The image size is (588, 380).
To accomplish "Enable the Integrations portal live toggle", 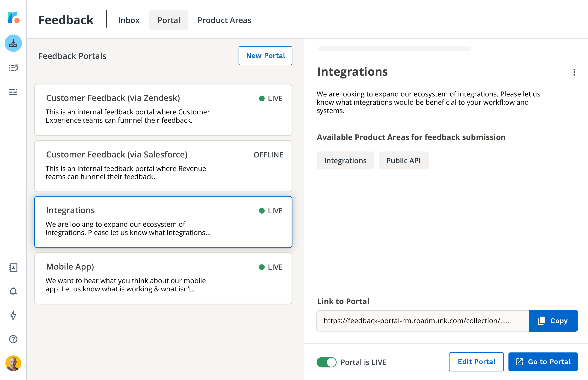I will (x=327, y=362).
